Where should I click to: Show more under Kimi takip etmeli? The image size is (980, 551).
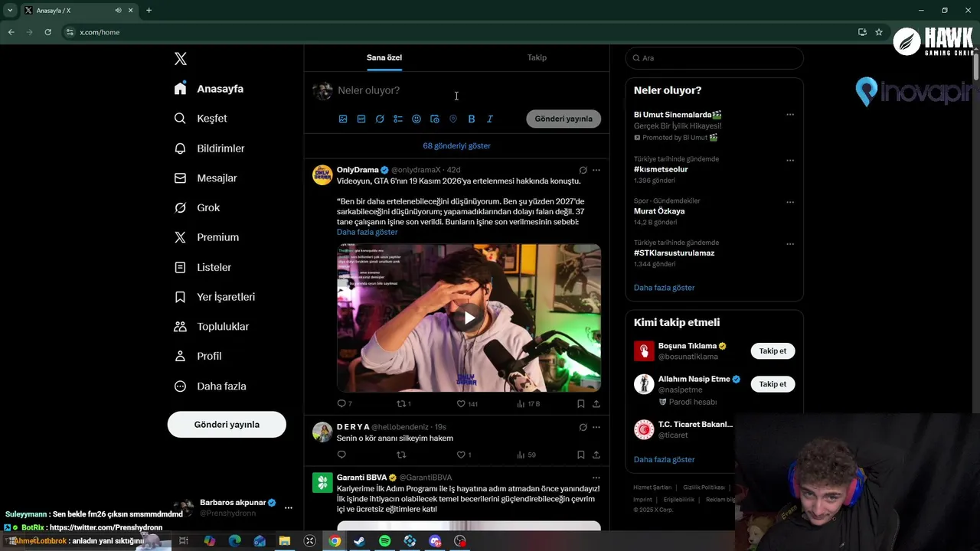[x=664, y=460]
